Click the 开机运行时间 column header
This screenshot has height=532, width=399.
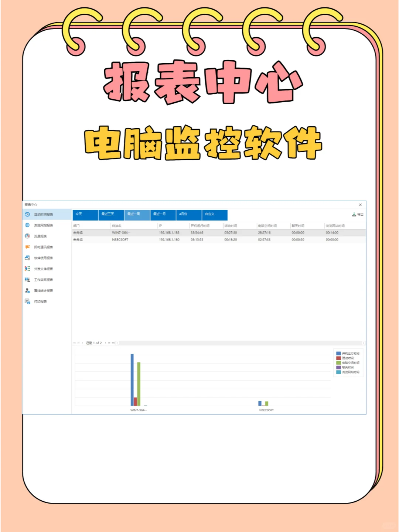(201, 225)
